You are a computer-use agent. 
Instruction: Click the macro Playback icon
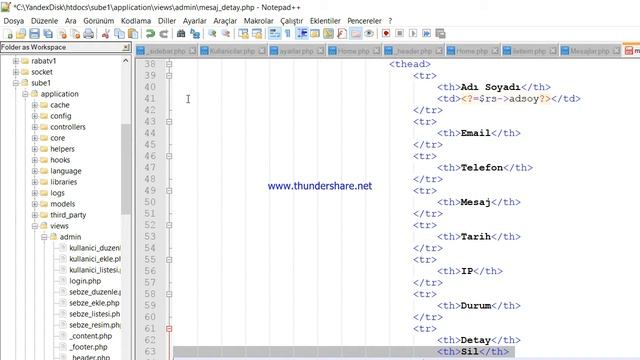413,34
